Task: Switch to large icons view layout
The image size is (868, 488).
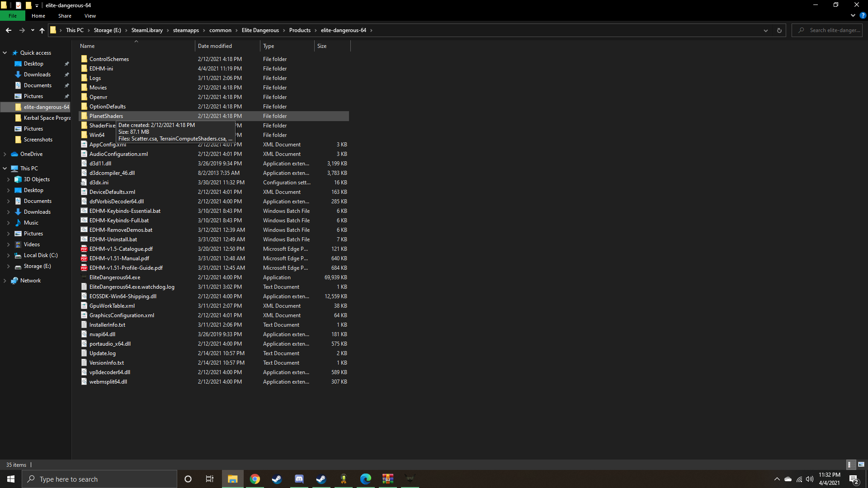Action: coord(861,465)
